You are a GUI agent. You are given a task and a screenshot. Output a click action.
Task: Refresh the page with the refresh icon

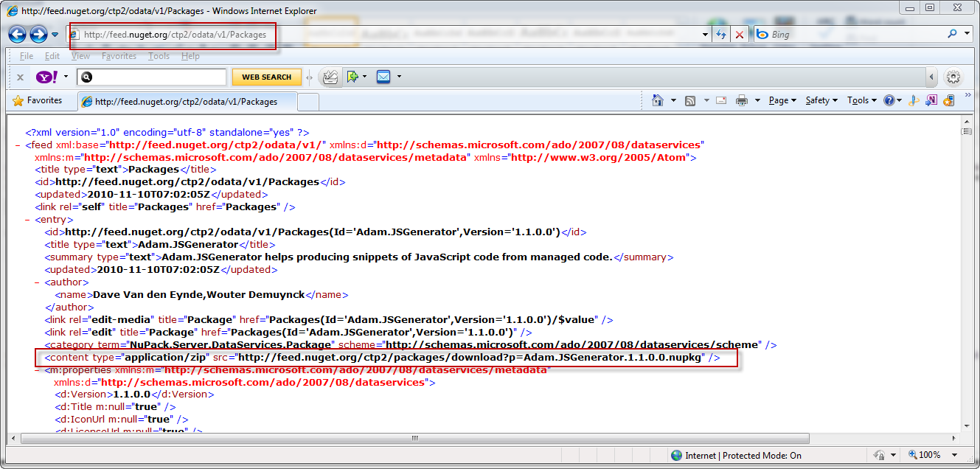point(721,35)
